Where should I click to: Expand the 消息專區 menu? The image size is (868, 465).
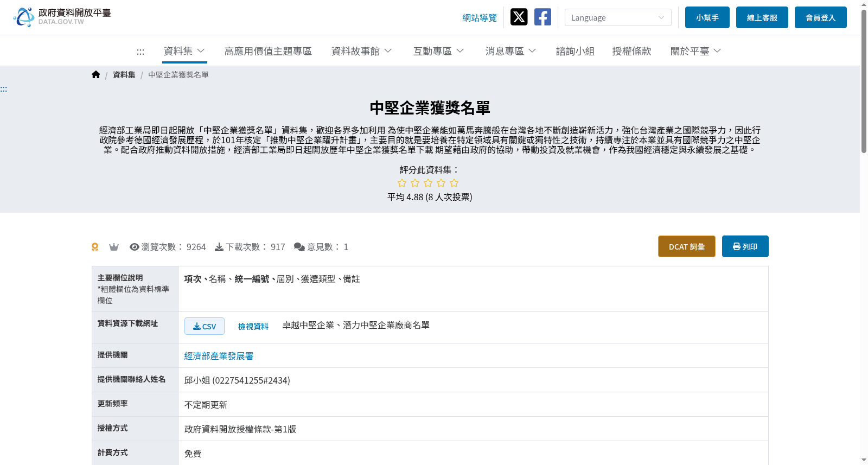click(510, 51)
